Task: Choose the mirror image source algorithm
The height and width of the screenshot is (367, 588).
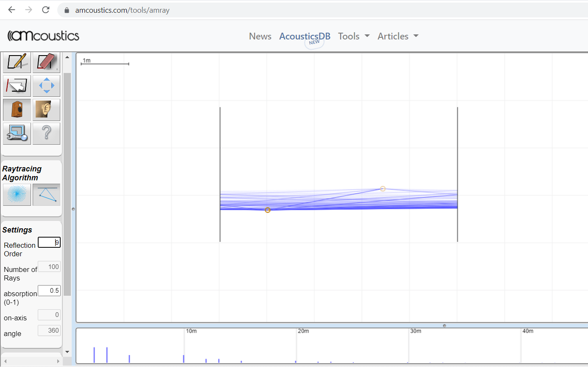Action: pyautogui.click(x=46, y=195)
